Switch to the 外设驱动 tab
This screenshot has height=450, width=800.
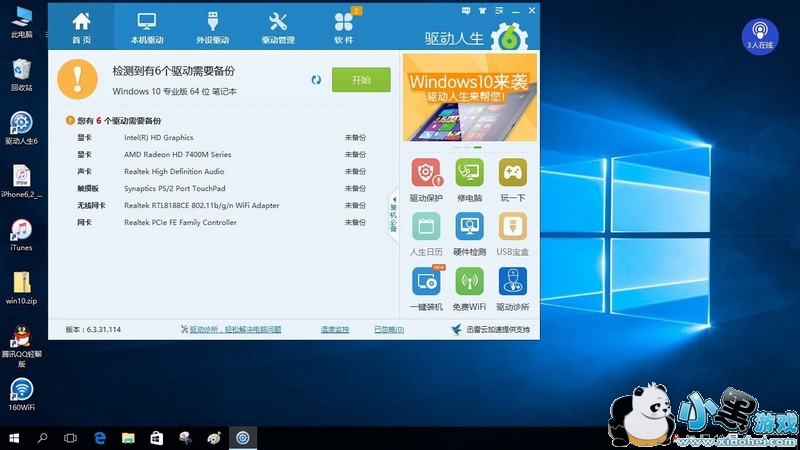coord(212,28)
